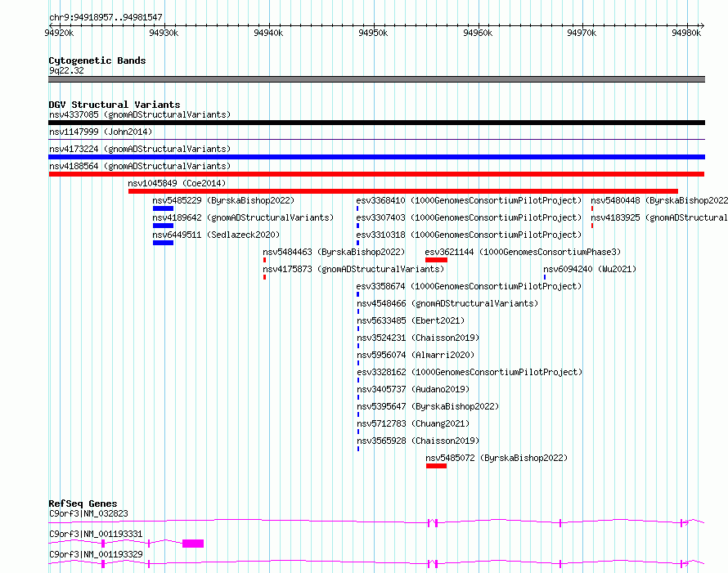
Task: Click the 94970k ruler label
Action: coord(582,33)
